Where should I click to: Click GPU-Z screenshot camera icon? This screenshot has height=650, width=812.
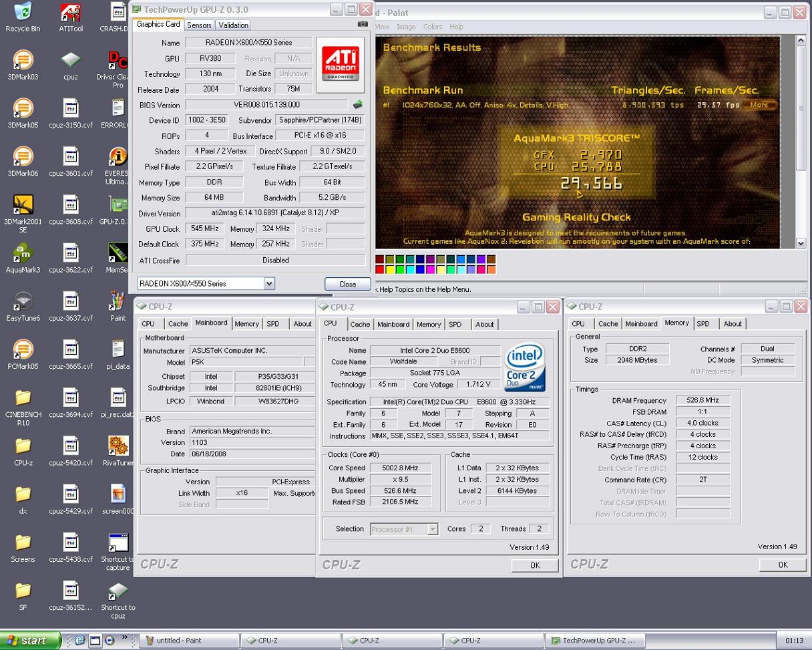363,24
